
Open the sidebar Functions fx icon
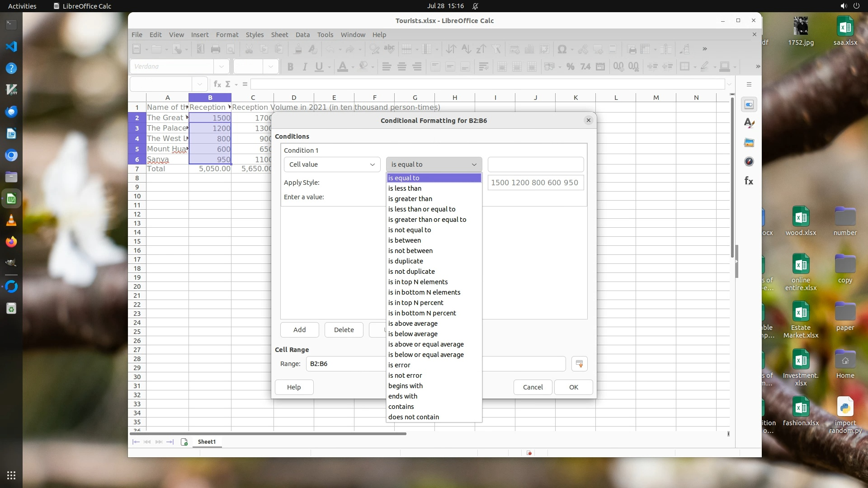pyautogui.click(x=749, y=181)
